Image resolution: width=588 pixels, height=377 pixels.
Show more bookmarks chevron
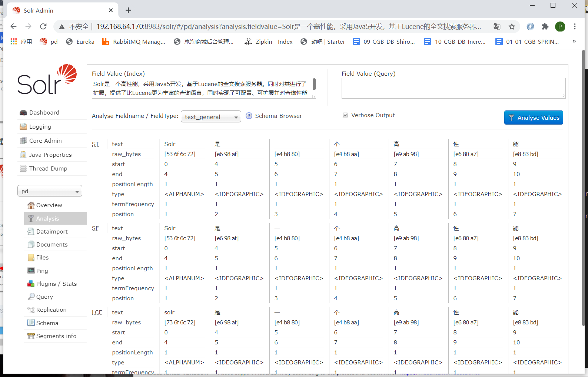click(574, 41)
